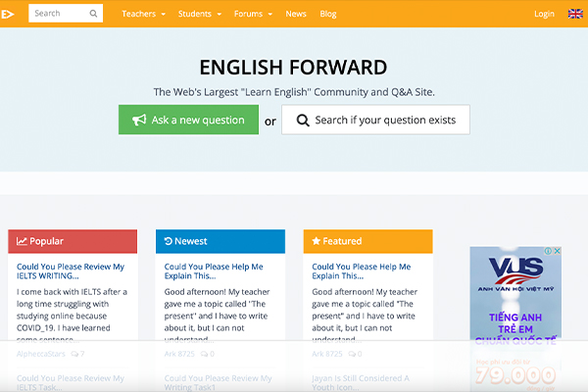Click the 'ENGLISH FORWARD' heading
Screen dimensions: 588x392
pyautogui.click(x=293, y=68)
